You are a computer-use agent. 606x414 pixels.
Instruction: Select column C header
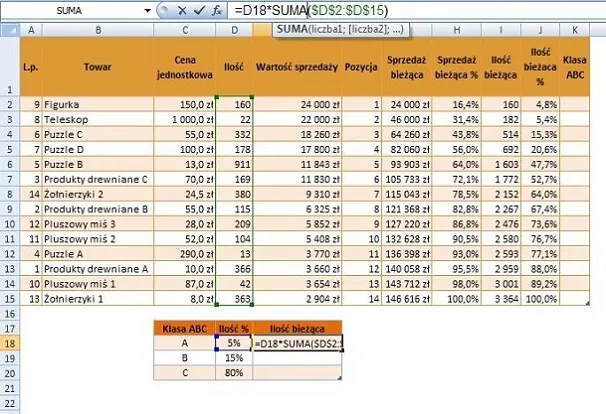point(185,30)
